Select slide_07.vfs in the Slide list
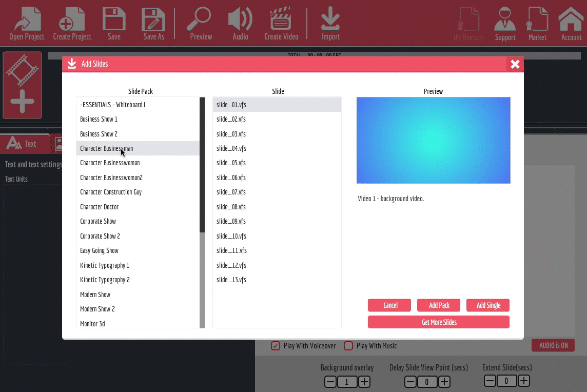587x392 pixels. pos(277,192)
